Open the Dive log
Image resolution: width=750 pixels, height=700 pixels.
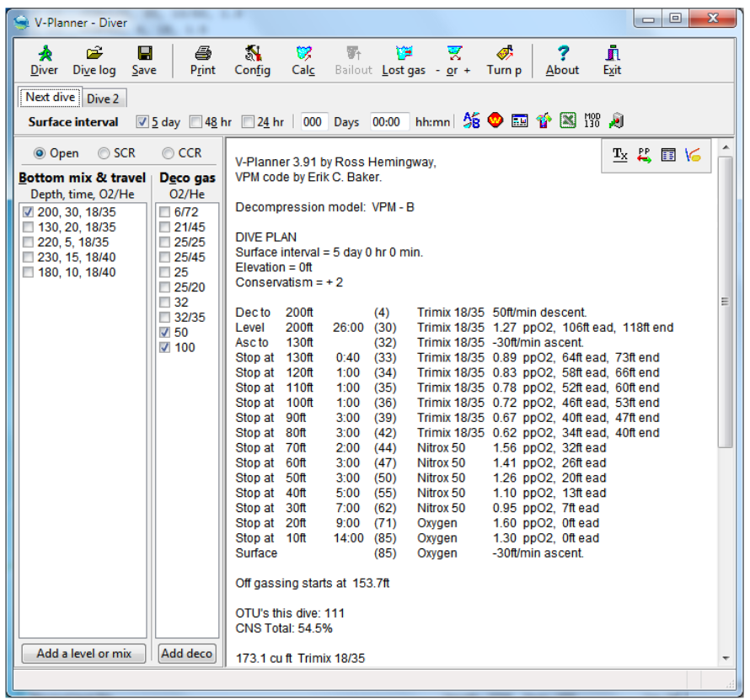point(94,60)
